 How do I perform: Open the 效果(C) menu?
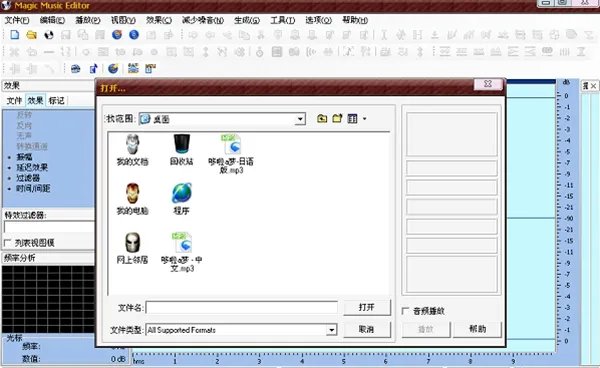(x=159, y=20)
